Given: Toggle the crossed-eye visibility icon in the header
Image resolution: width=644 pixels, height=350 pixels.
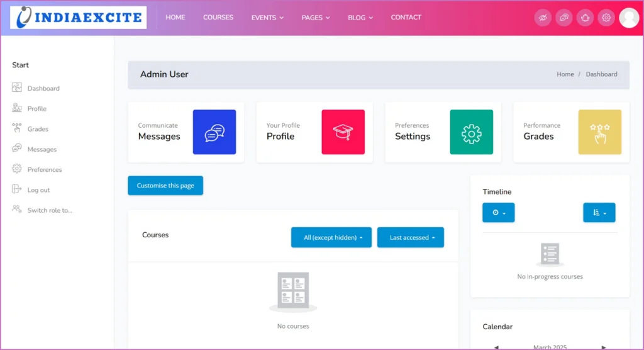Looking at the screenshot, I should (x=543, y=18).
